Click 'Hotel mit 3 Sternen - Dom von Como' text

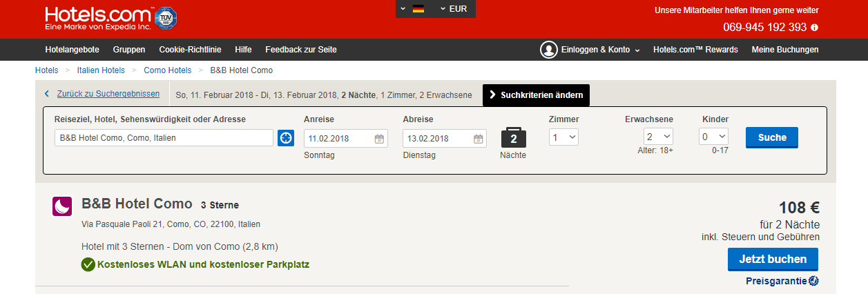coord(180,246)
